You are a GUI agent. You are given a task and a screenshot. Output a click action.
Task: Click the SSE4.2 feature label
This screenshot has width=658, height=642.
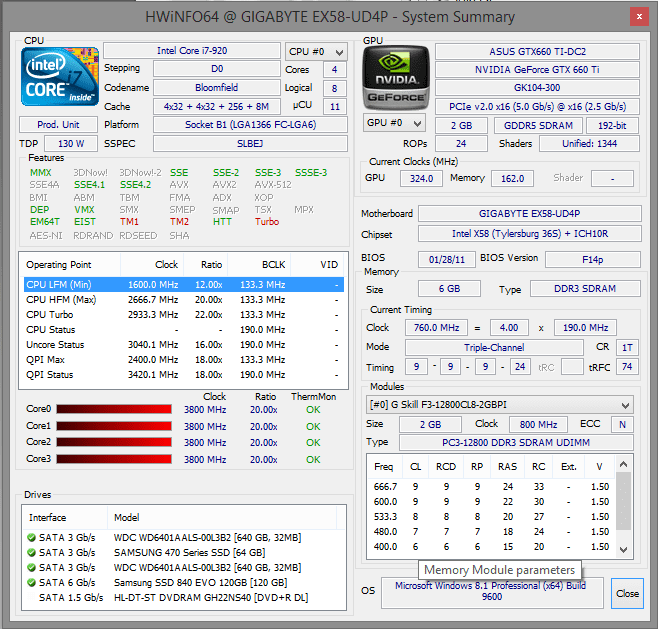click(x=135, y=185)
